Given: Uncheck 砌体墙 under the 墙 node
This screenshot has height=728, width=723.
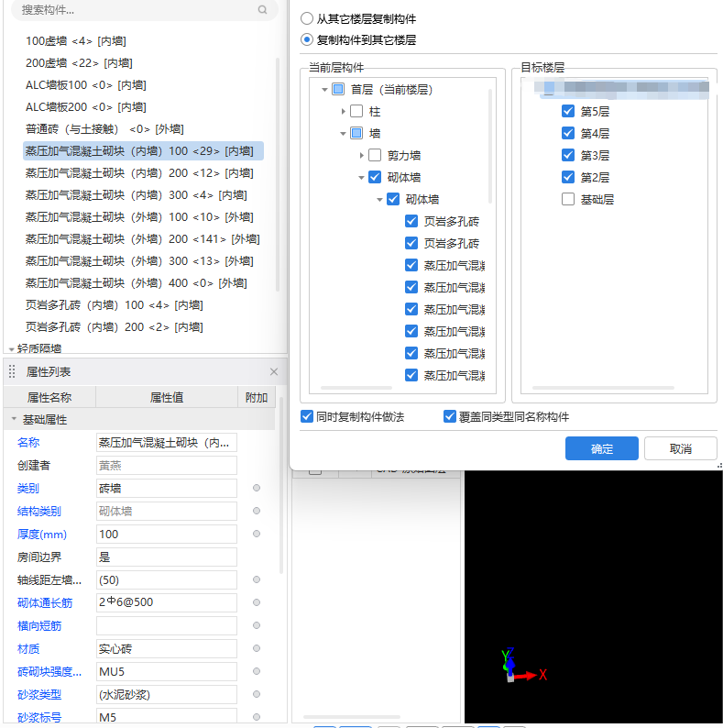Looking at the screenshot, I should pos(375,177).
